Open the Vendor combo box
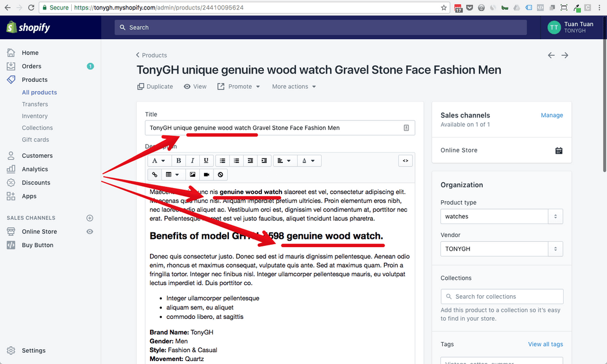Screen dimensions: 607x364 tap(501, 249)
